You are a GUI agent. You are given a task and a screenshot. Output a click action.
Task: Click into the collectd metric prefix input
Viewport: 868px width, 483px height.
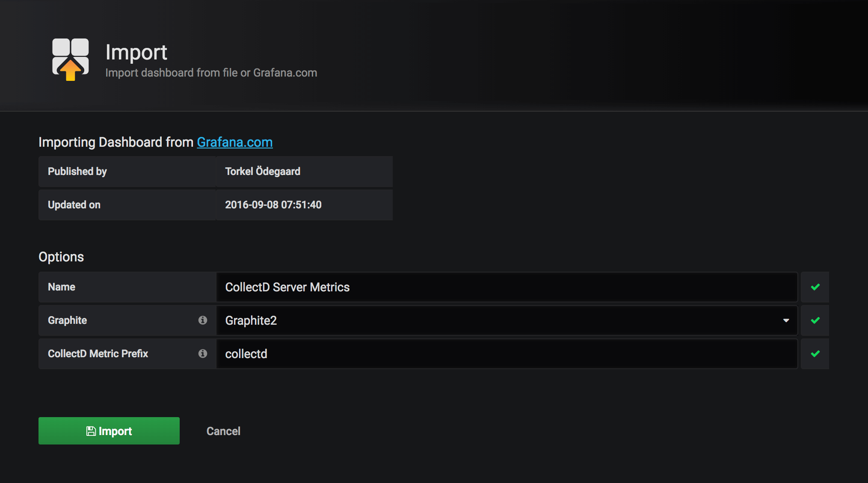coord(505,354)
